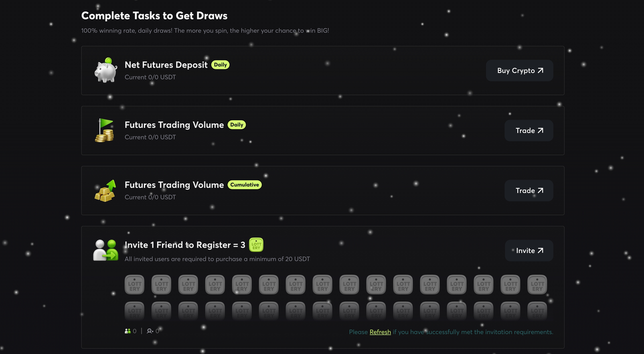Click the gold bars with green arrow icon

point(105,191)
